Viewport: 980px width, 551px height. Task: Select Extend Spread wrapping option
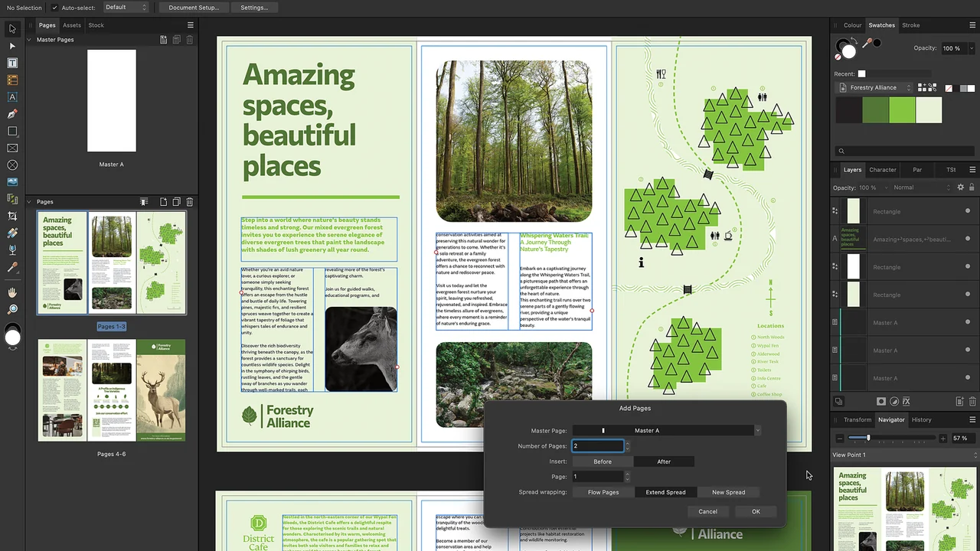tap(665, 492)
